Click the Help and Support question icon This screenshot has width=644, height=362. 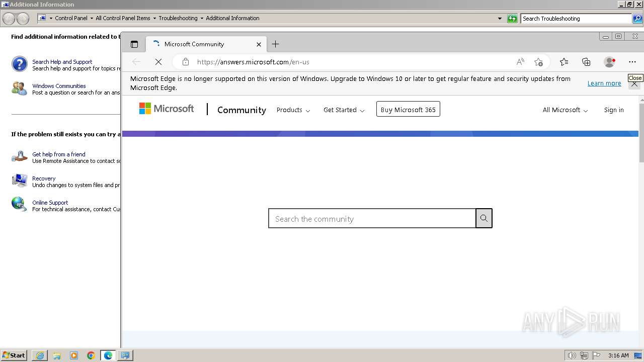click(x=19, y=64)
